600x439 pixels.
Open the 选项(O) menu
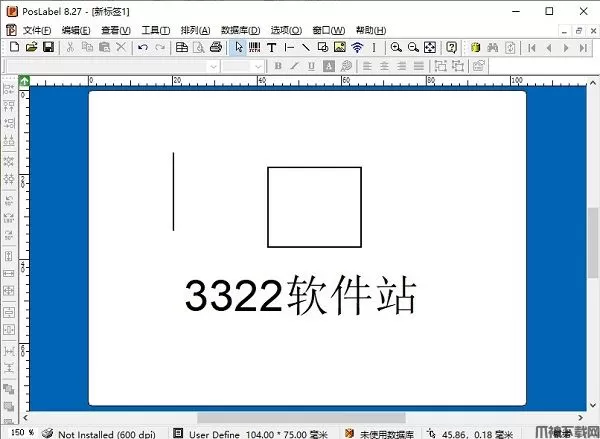point(286,30)
